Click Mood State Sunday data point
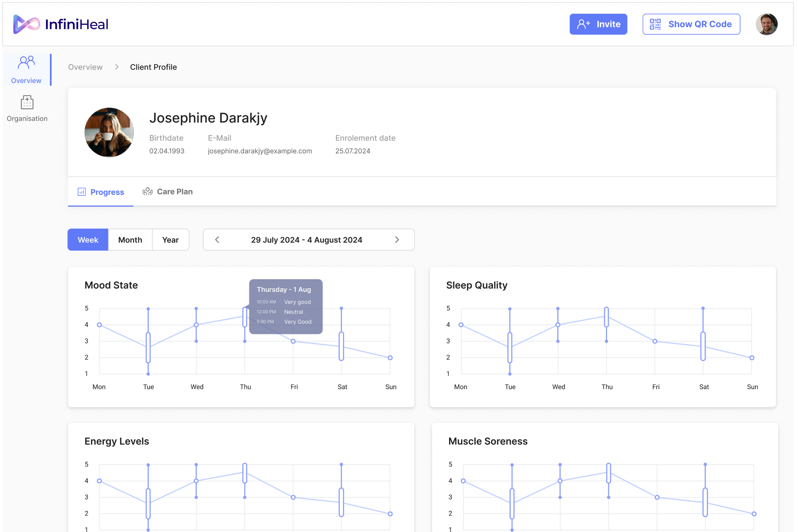Viewport: 798px width, 532px height. [x=390, y=358]
